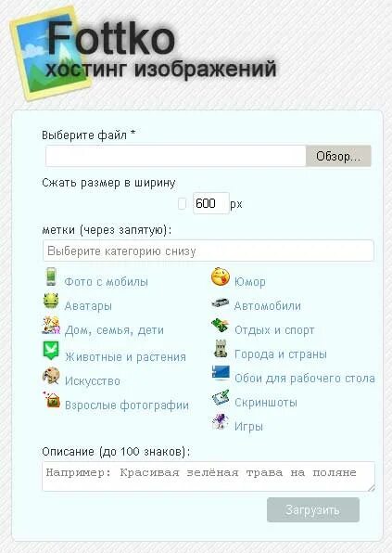Choose the green bird Животные и растения icon
This screenshot has height=553, width=392.
[x=51, y=350]
